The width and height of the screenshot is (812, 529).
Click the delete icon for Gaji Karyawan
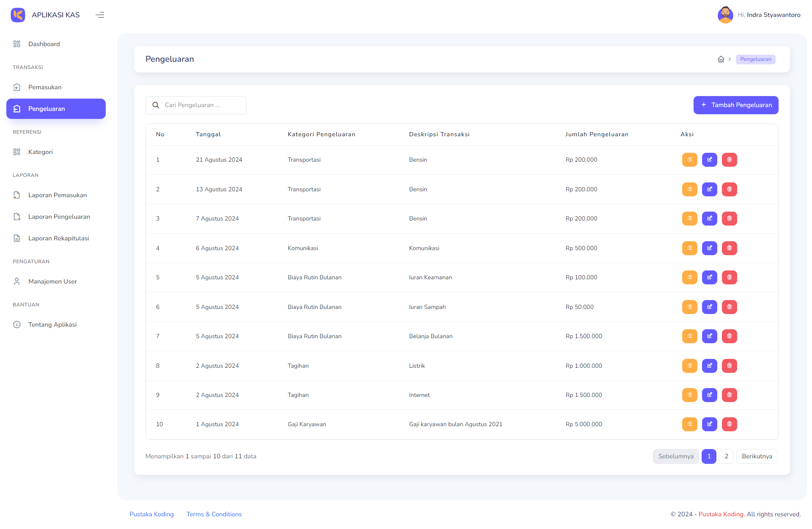pos(729,424)
